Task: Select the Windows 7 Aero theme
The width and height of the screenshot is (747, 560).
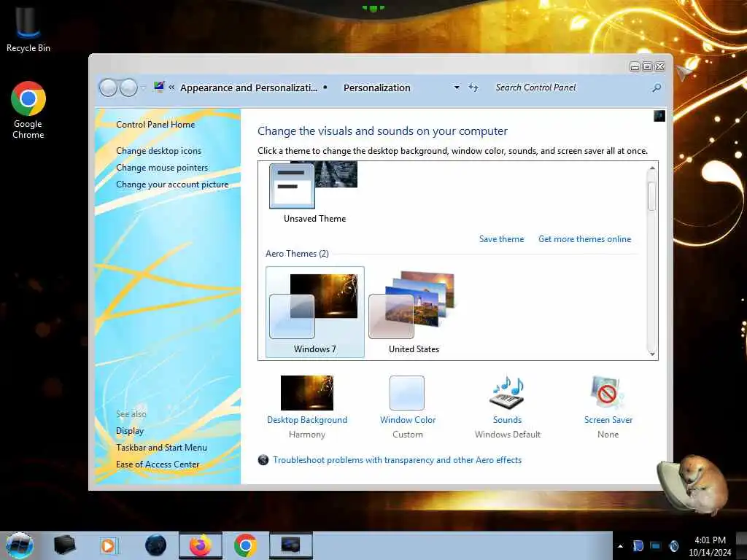Action: pos(315,312)
